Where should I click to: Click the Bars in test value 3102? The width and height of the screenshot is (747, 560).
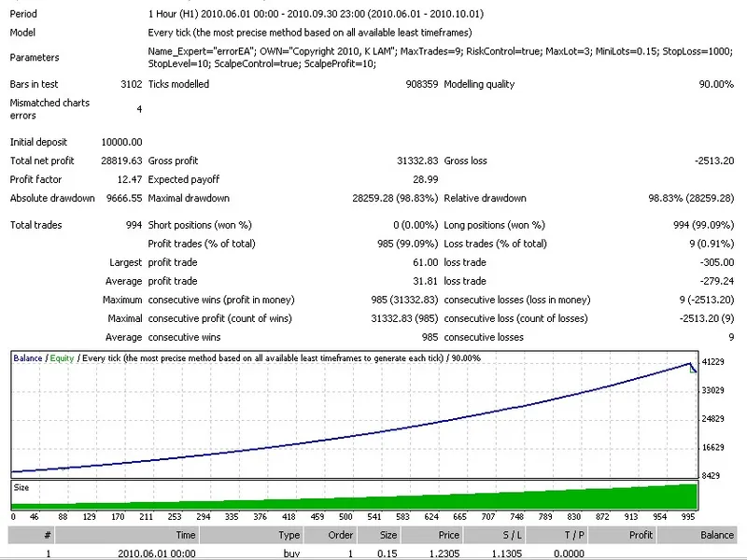point(131,84)
